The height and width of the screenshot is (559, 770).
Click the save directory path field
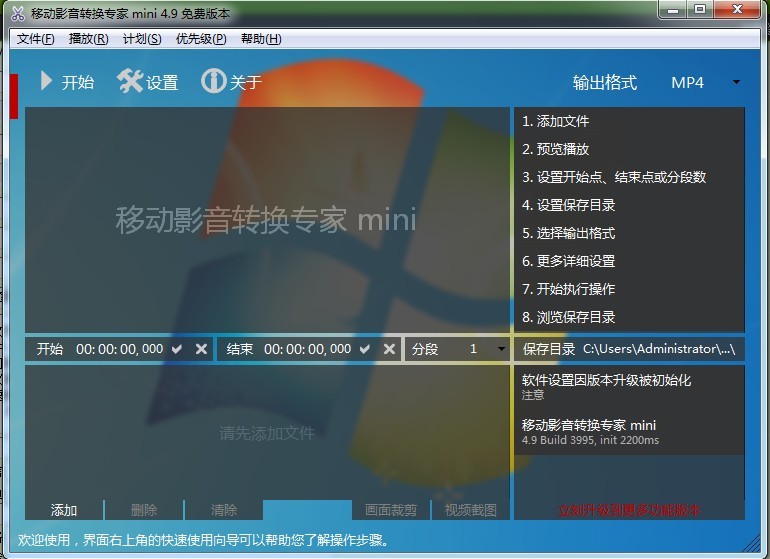tap(660, 349)
